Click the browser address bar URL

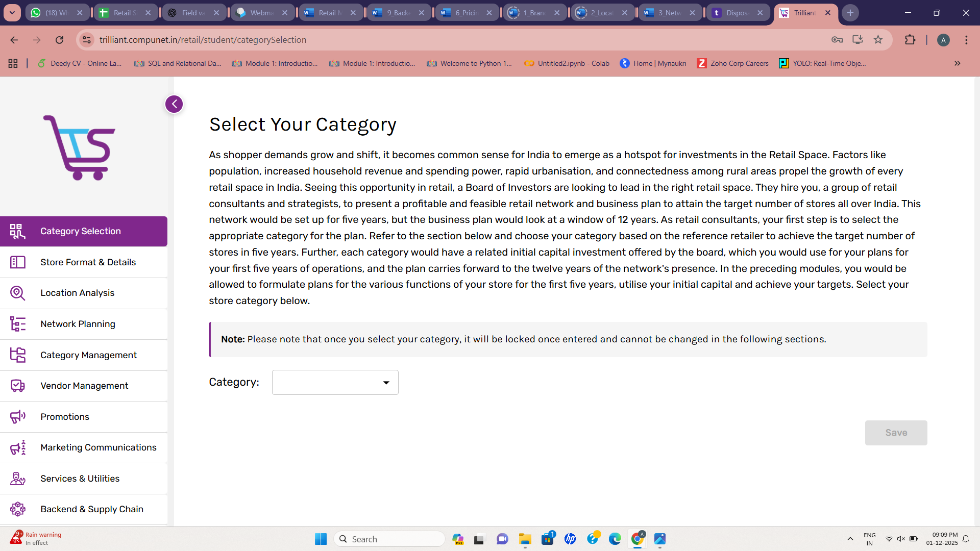click(x=203, y=40)
